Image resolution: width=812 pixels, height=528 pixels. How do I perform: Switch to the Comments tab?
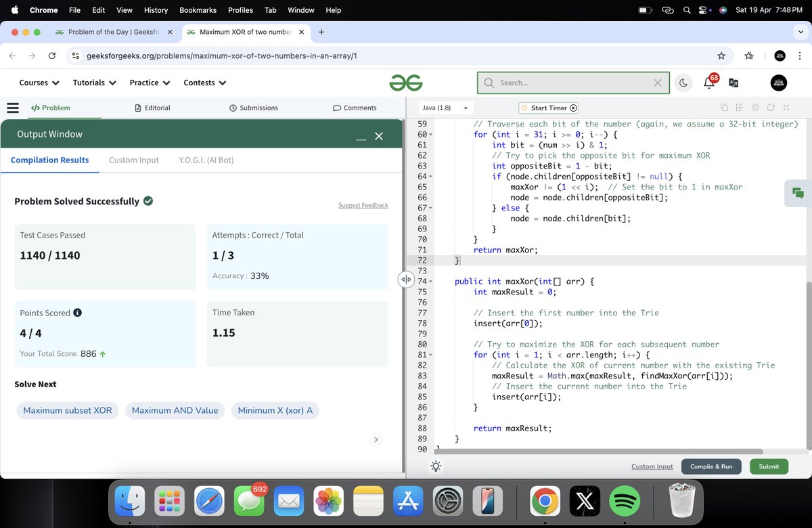coord(355,108)
